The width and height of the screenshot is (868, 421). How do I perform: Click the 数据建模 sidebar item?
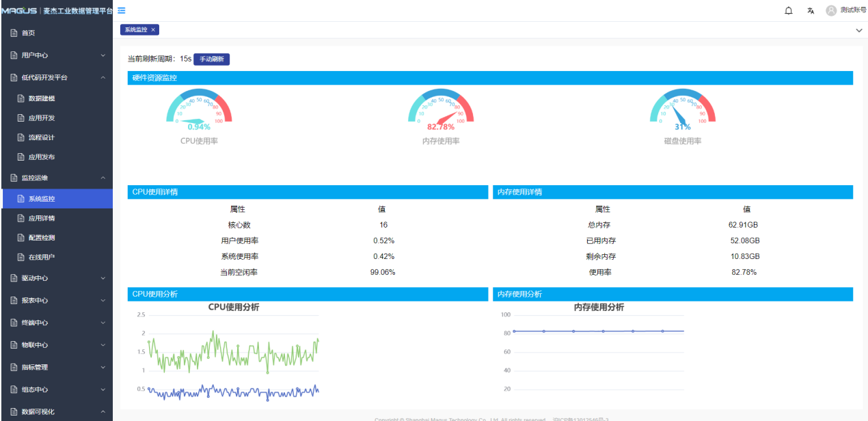point(41,98)
